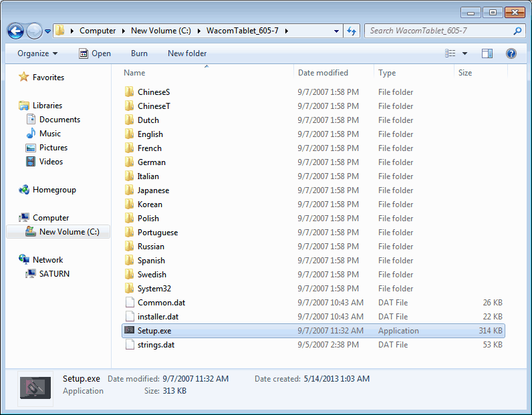Open the Pictures library
532x415 pixels.
(x=47, y=148)
